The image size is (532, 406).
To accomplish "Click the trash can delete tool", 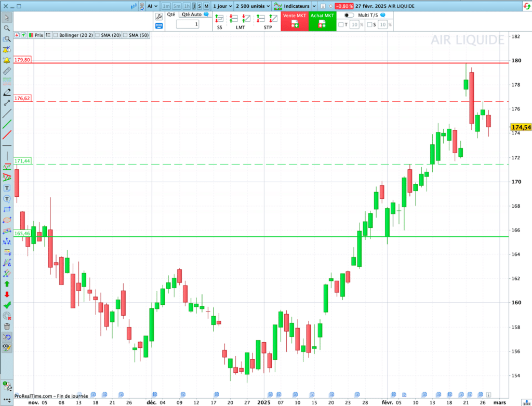I will point(7,327).
